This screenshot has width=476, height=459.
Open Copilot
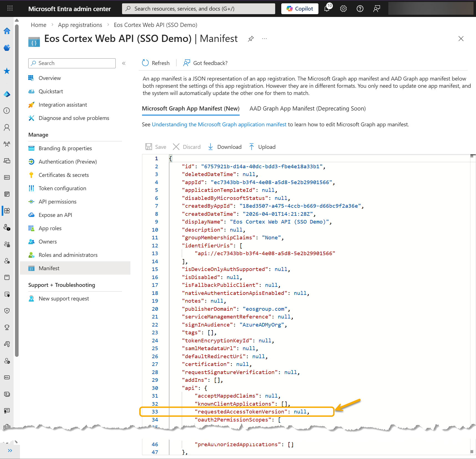click(x=300, y=9)
